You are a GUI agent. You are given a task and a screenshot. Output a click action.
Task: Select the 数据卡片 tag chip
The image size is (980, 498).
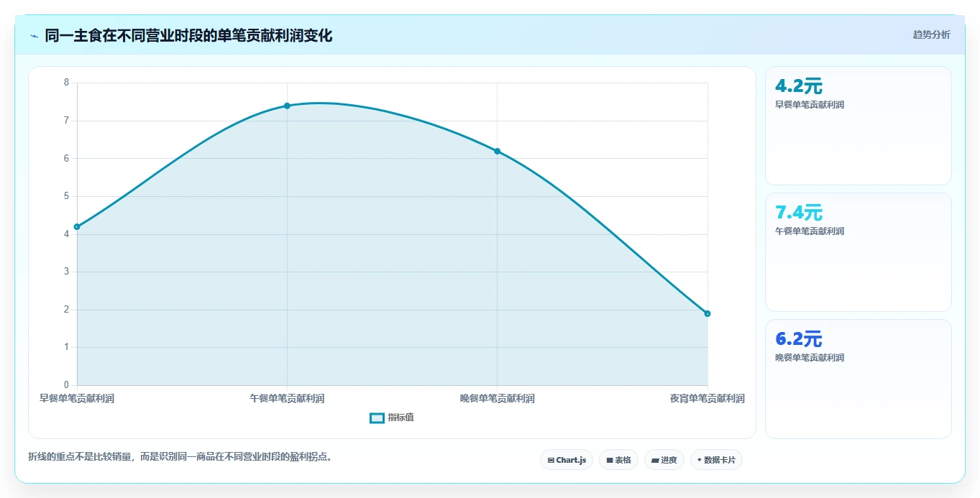click(x=716, y=460)
